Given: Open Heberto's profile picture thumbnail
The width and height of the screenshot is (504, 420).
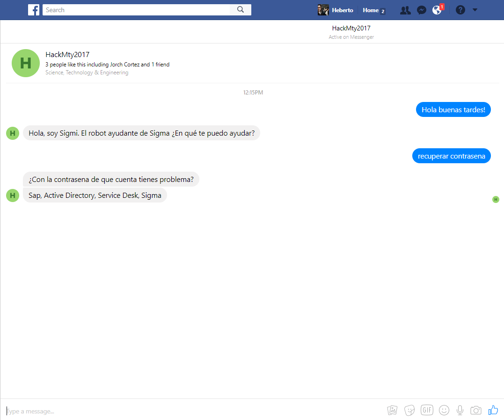Looking at the screenshot, I should point(323,10).
